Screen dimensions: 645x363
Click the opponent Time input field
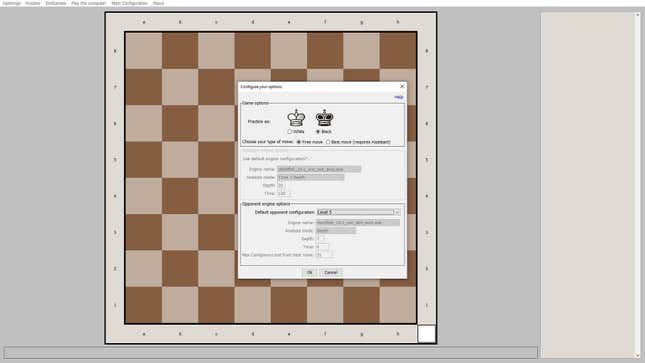coord(322,247)
